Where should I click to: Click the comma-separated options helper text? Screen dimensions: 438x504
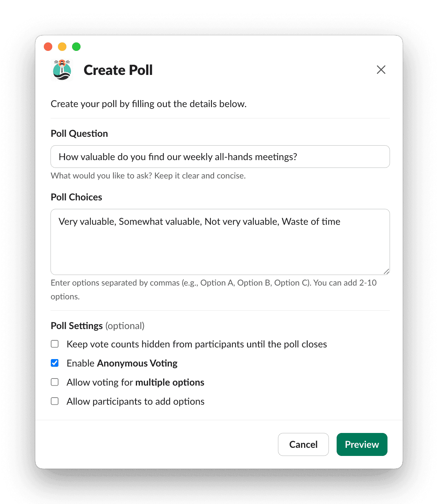pos(213,283)
